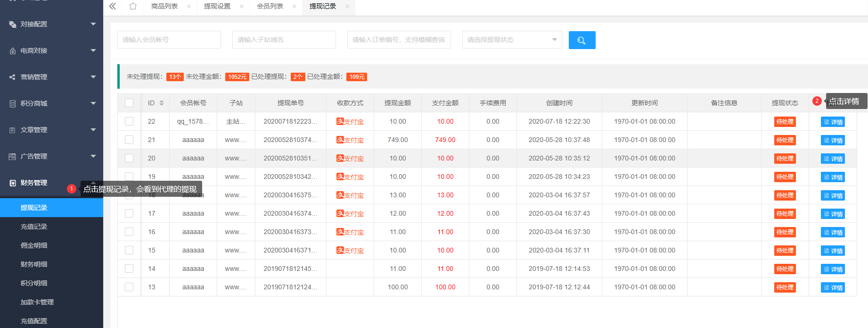Click 待处理 status for row ID 20
Screen dimensions: 868x328
point(785,159)
